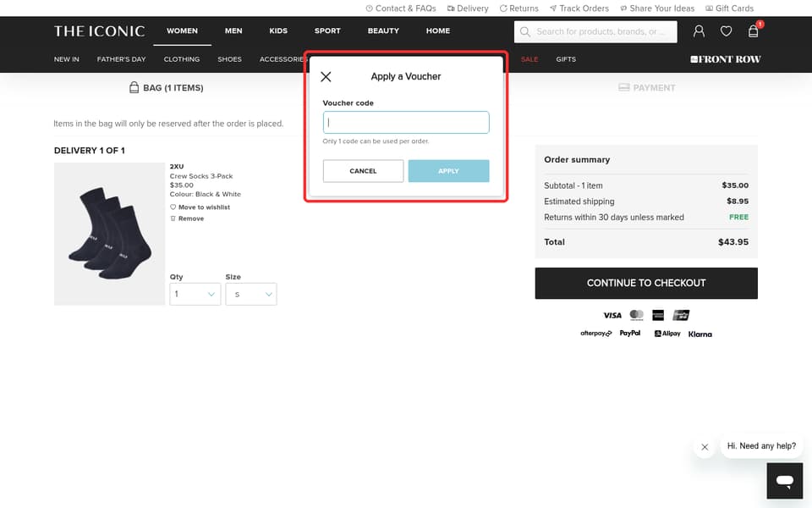Click the Klarna logo
812x508 pixels.
700,334
